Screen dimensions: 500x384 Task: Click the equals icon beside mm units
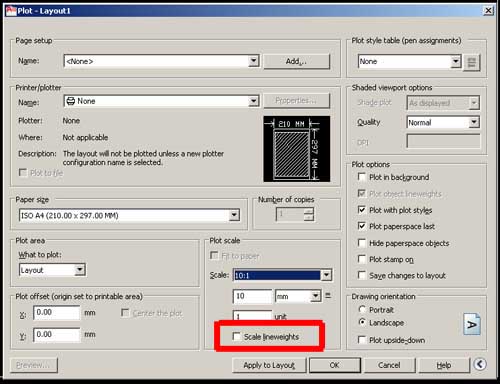[328, 296]
